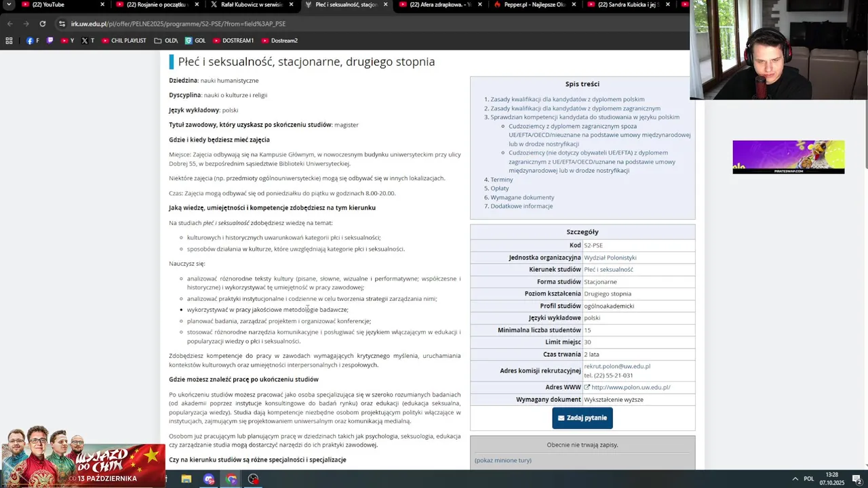868x488 pixels.
Task: Open File Explorer from the taskbar
Action: [186, 479]
